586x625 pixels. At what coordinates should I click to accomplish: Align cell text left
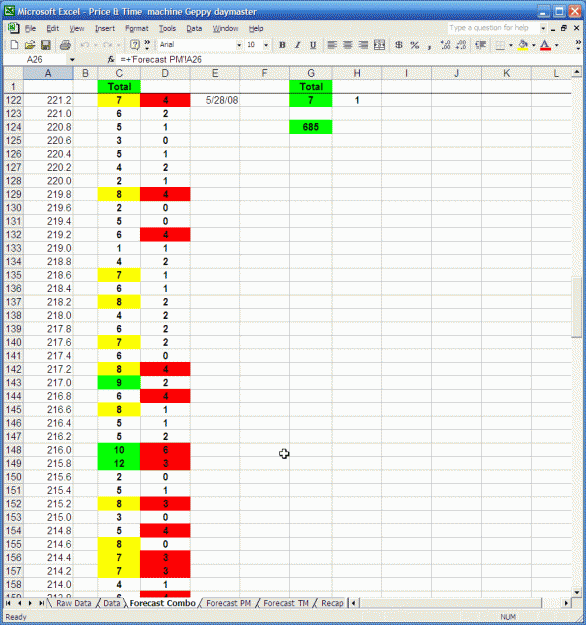pos(332,45)
